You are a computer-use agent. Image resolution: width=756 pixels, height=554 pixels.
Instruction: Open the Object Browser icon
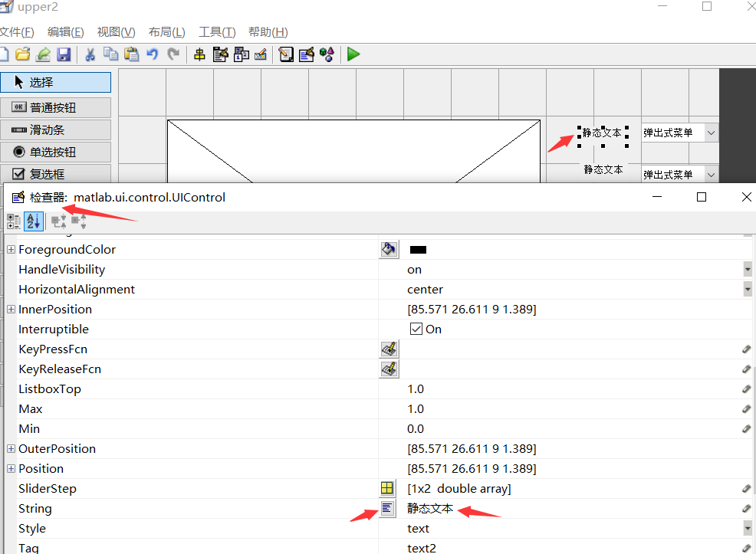(x=327, y=54)
